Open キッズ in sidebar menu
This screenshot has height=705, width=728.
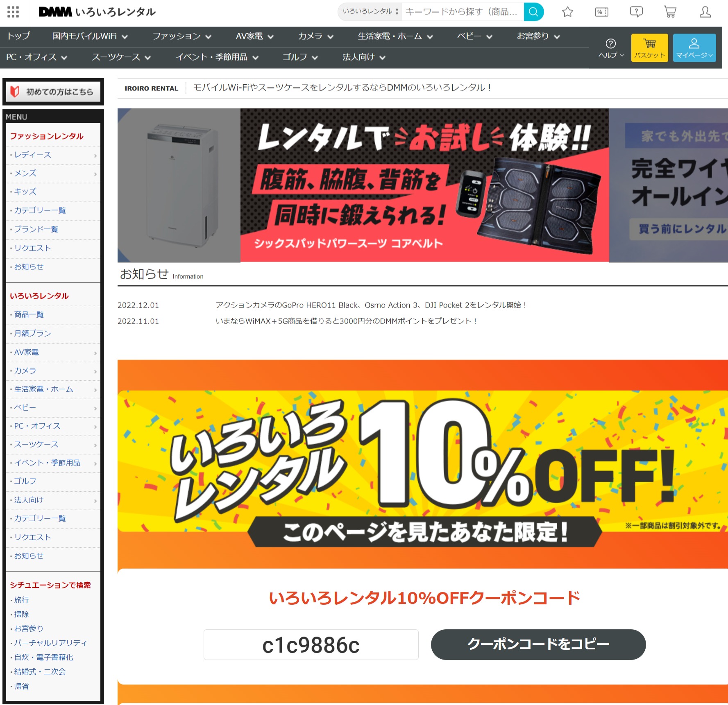click(x=53, y=192)
